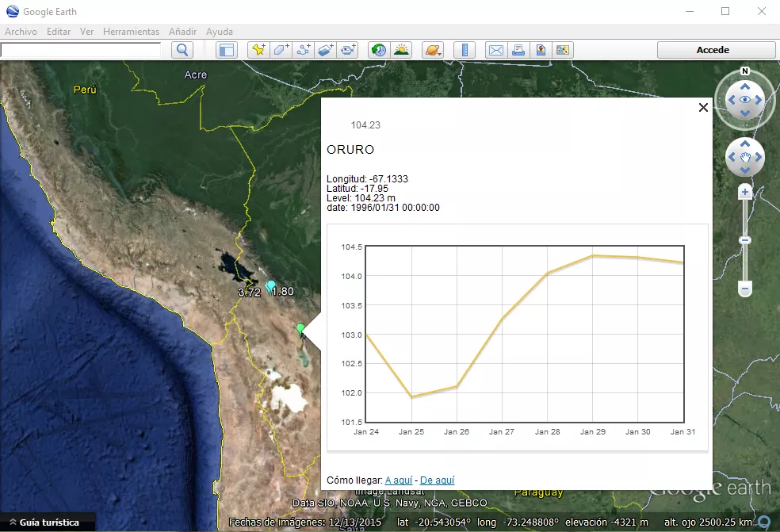The width and height of the screenshot is (780, 532).
Task: Show the ruler measurement tool
Action: [x=465, y=50]
